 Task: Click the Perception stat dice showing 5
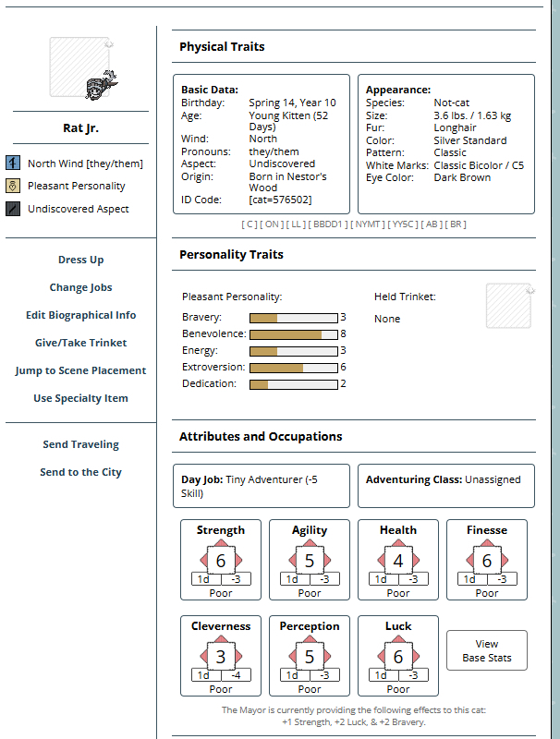310,656
